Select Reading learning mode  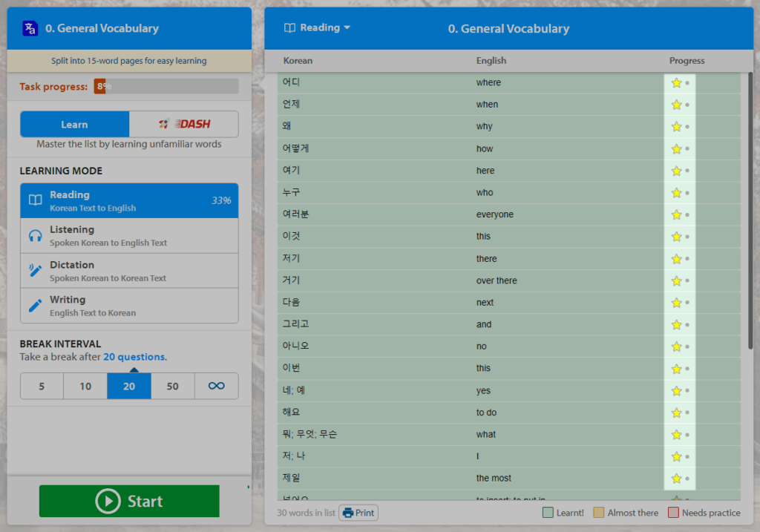coord(129,200)
